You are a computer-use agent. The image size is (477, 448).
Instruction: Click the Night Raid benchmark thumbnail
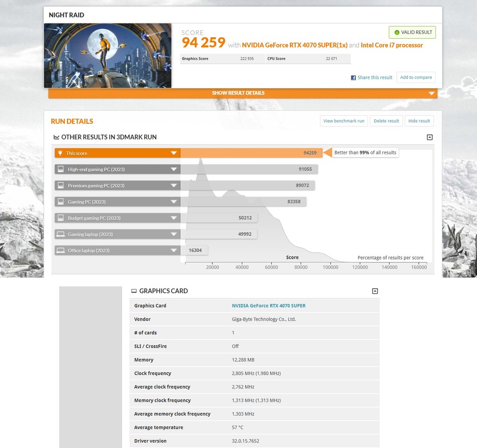click(108, 55)
